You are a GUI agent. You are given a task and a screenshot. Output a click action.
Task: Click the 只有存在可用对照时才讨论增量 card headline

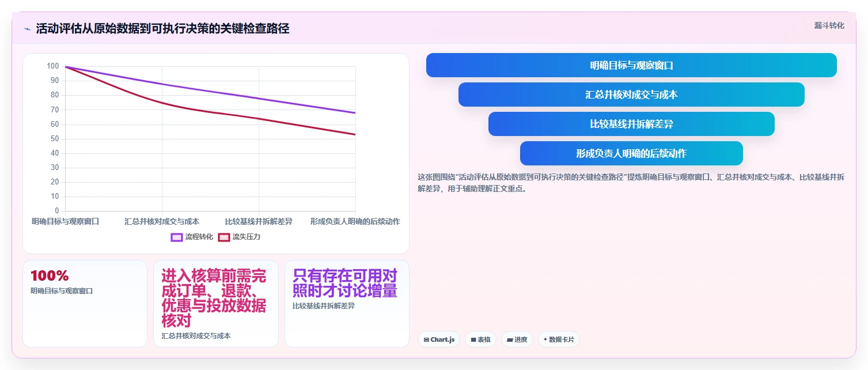[345, 283]
